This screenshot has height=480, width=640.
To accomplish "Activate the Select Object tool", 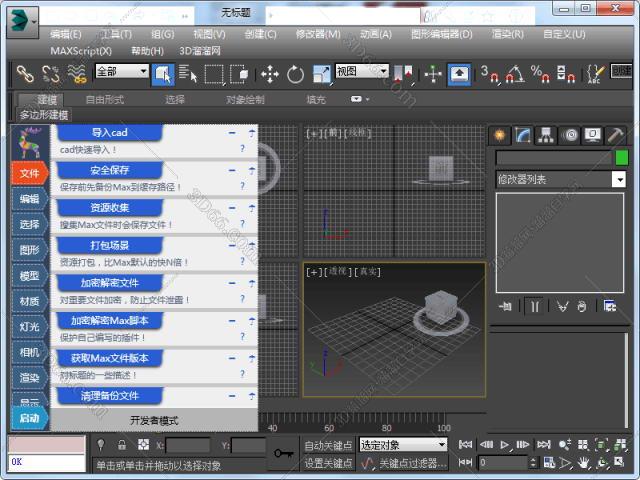I will pyautogui.click(x=163, y=74).
